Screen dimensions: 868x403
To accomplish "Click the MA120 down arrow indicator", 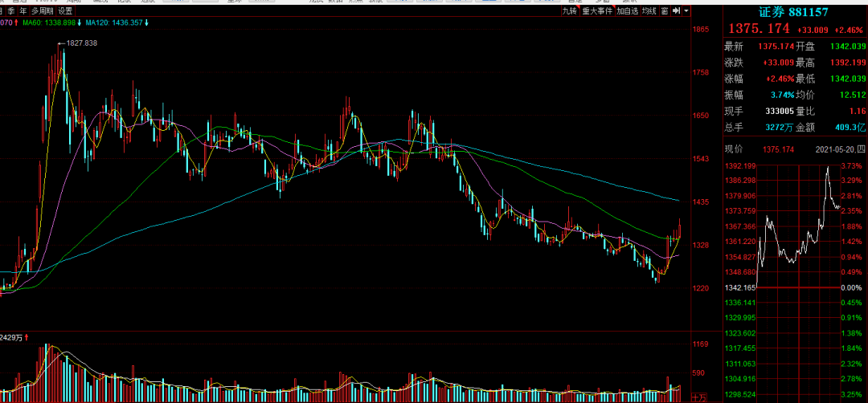I will click(149, 22).
